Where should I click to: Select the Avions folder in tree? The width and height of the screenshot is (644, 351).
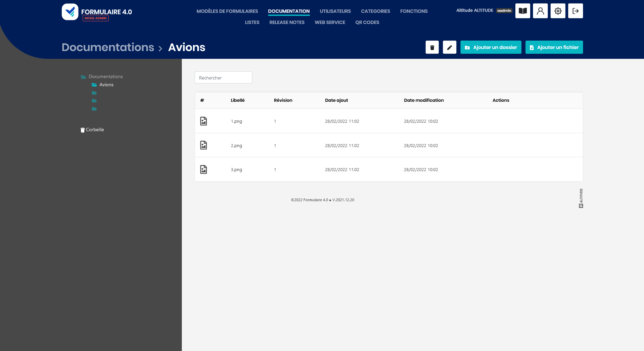pos(106,85)
